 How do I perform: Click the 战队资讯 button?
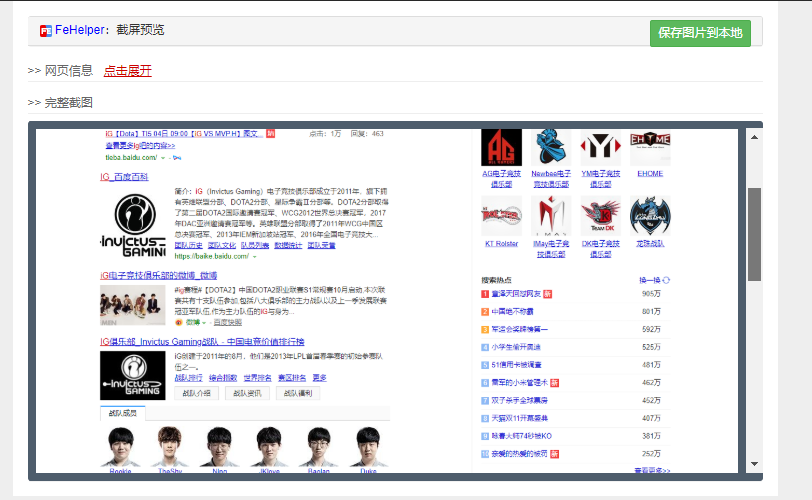pyautogui.click(x=247, y=393)
